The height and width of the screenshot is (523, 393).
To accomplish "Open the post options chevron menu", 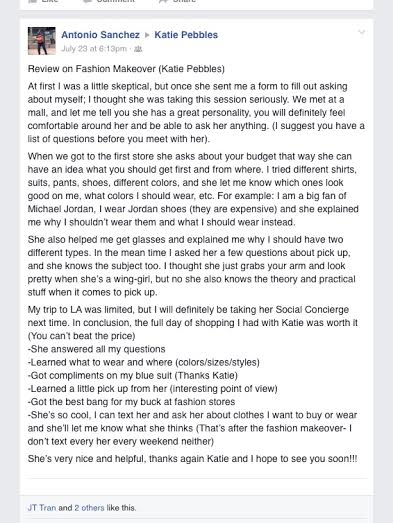I will 362,32.
